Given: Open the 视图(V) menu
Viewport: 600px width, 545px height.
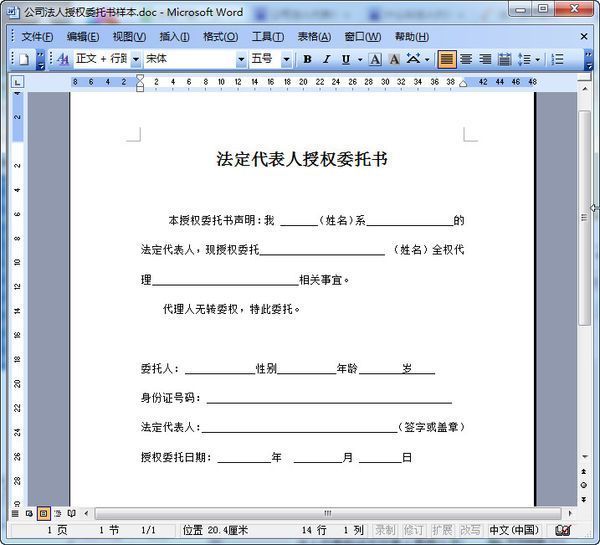Looking at the screenshot, I should tap(129, 37).
